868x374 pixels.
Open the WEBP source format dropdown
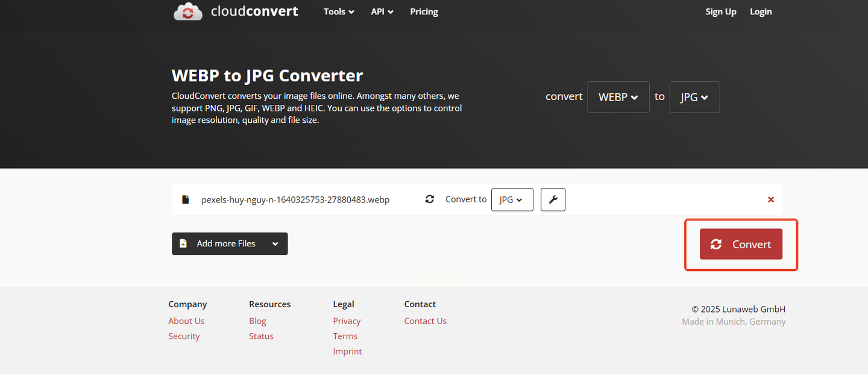[618, 97]
